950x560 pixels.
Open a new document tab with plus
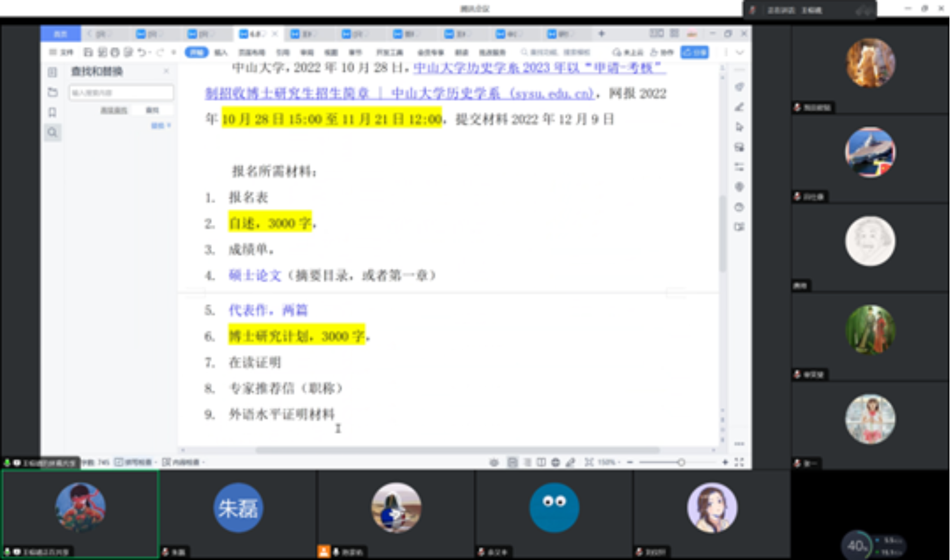(x=602, y=34)
